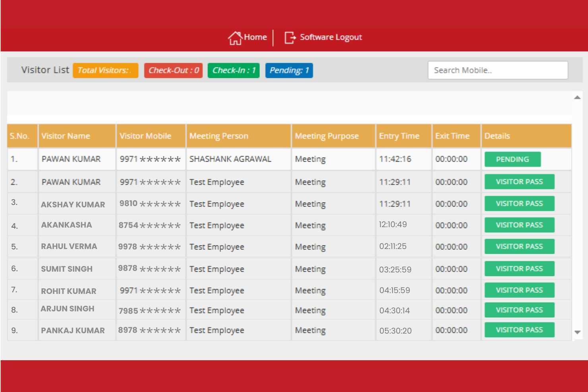
Task: Select the PANKAJ KUMAR visitor name
Action: [x=73, y=330]
